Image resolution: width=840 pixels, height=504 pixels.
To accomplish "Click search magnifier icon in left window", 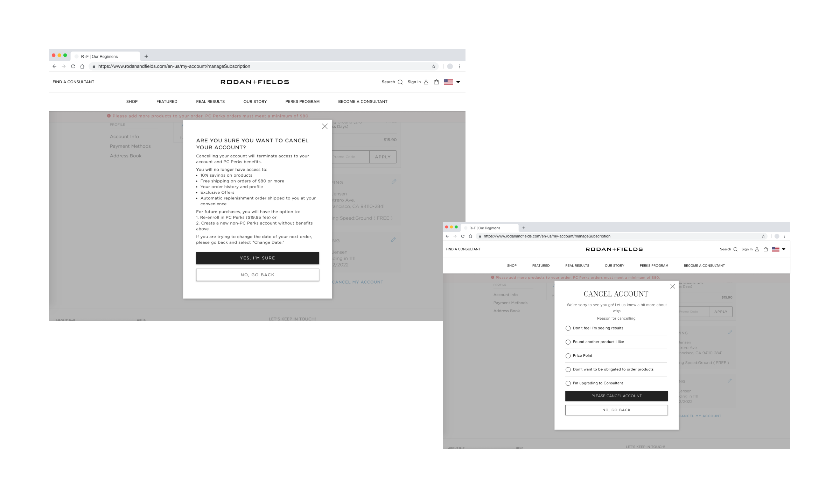I will 400,82.
